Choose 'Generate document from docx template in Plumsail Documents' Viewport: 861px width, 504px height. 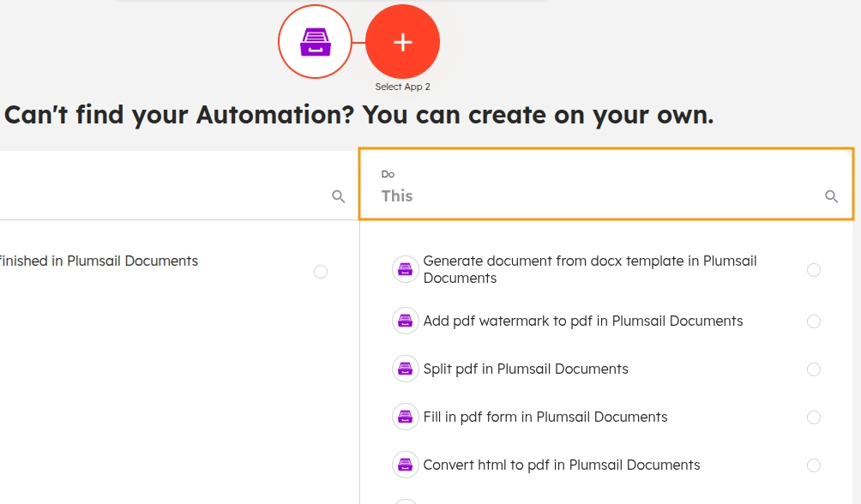coord(590,269)
